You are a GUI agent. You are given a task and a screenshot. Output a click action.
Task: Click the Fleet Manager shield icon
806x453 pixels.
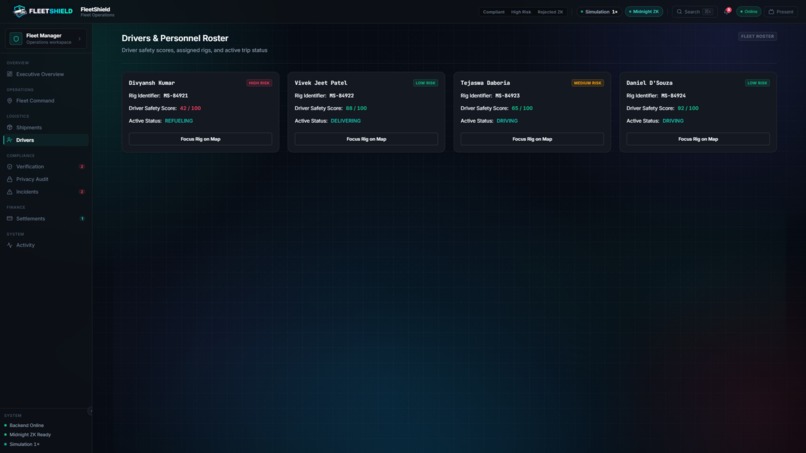click(x=16, y=39)
